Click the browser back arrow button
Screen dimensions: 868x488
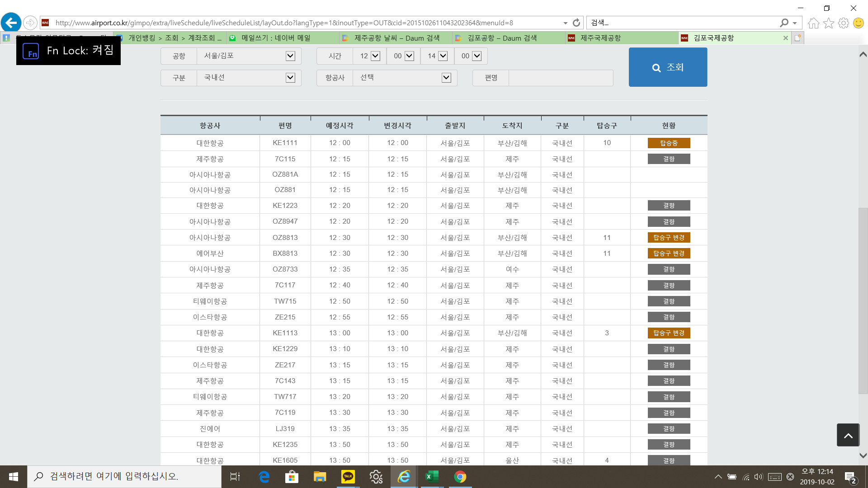click(x=11, y=23)
